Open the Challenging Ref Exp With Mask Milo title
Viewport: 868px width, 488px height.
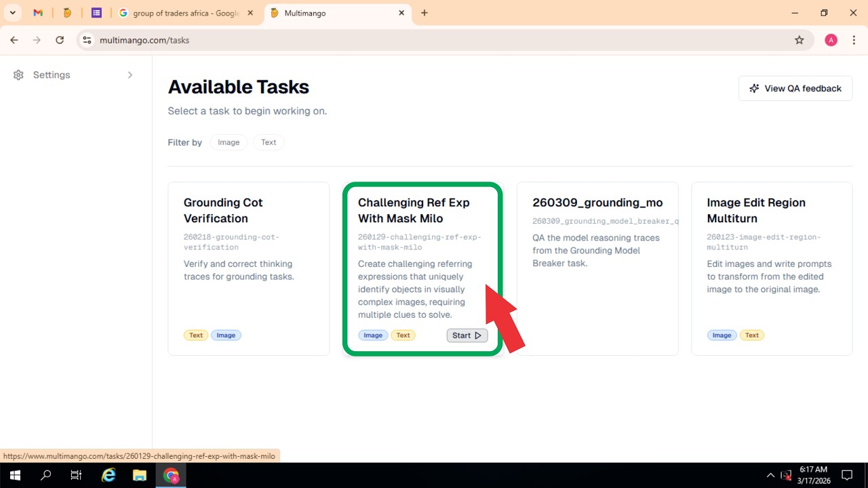coord(414,211)
